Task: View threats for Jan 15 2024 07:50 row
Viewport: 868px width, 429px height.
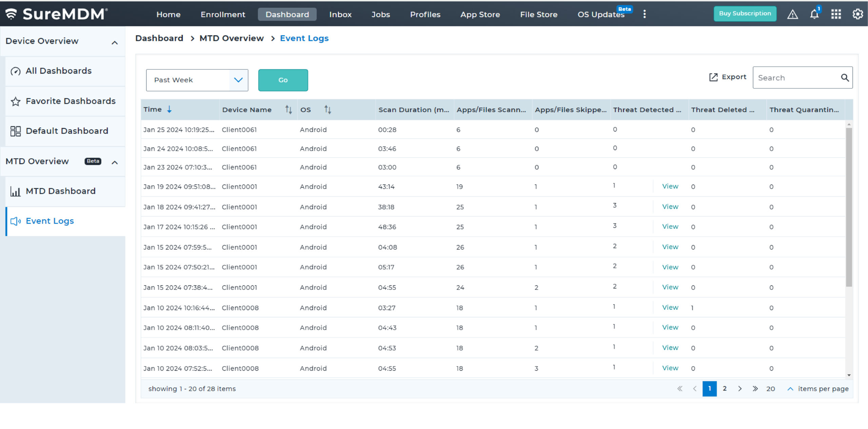Action: click(670, 267)
